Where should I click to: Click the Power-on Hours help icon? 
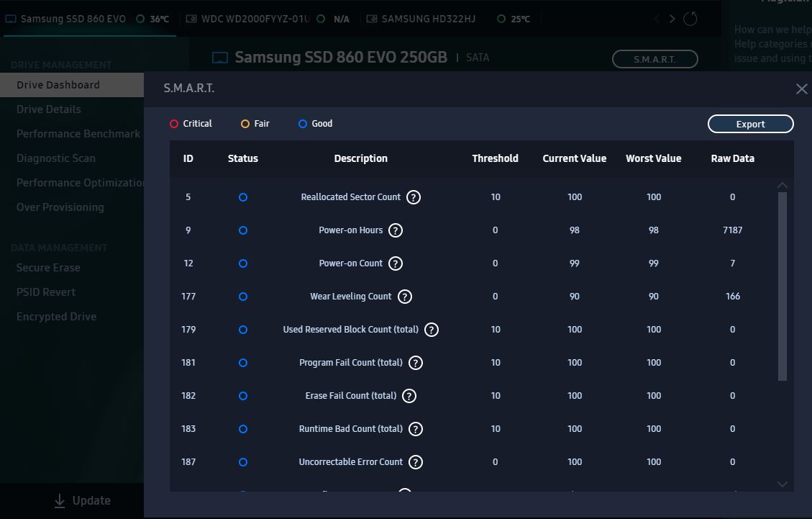(395, 230)
